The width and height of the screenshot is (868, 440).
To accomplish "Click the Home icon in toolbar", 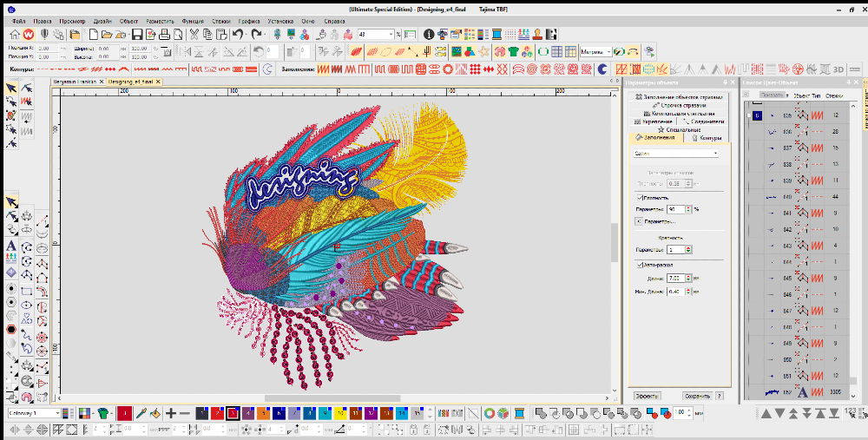I will [x=15, y=35].
